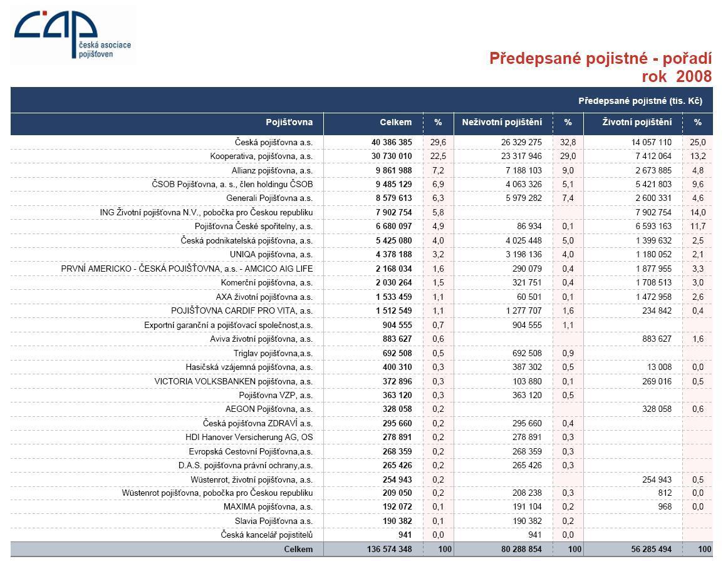Select the 'ING Životní pojišťovna N.V.' row name
This screenshot has height=564, width=728.
click(x=206, y=212)
